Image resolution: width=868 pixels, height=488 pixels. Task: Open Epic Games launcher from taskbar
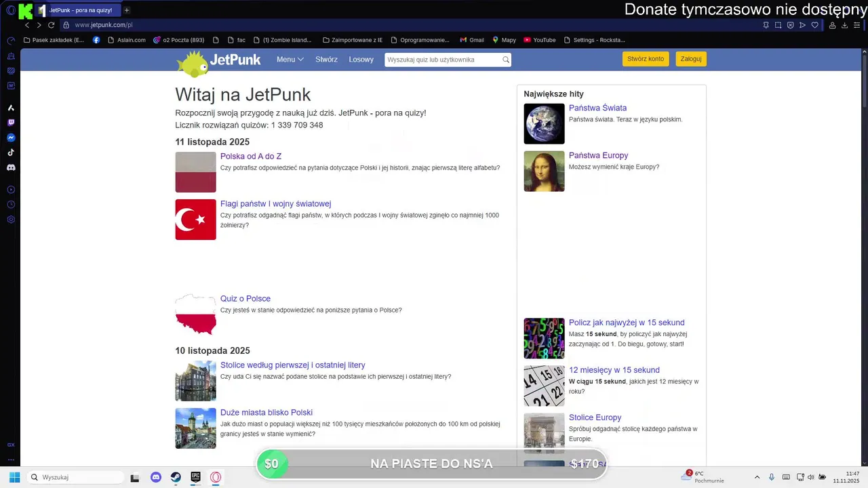click(x=195, y=477)
